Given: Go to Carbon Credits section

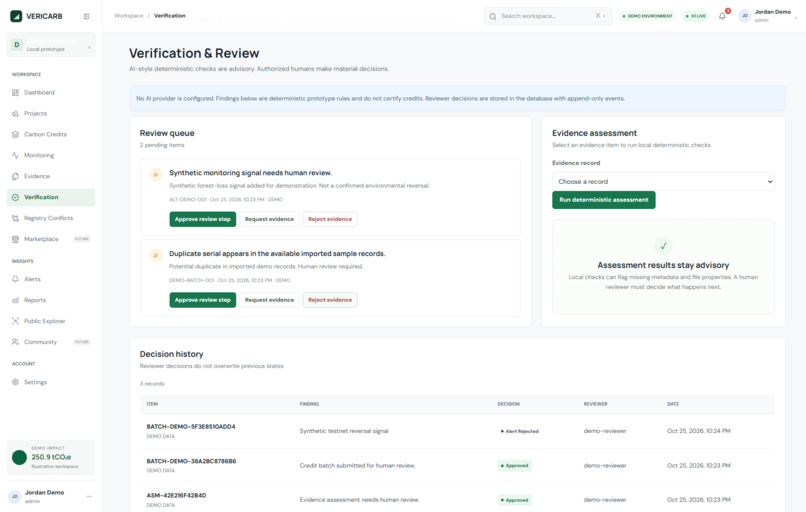Looking at the screenshot, I should pos(51,135).
